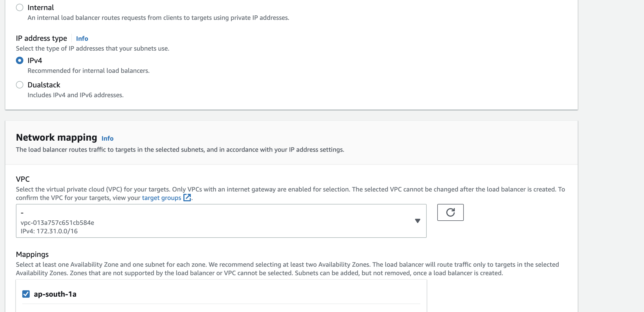Viewport: 644px width, 312px height.
Task: Select the Internal load balancer scheme
Action: [20, 7]
